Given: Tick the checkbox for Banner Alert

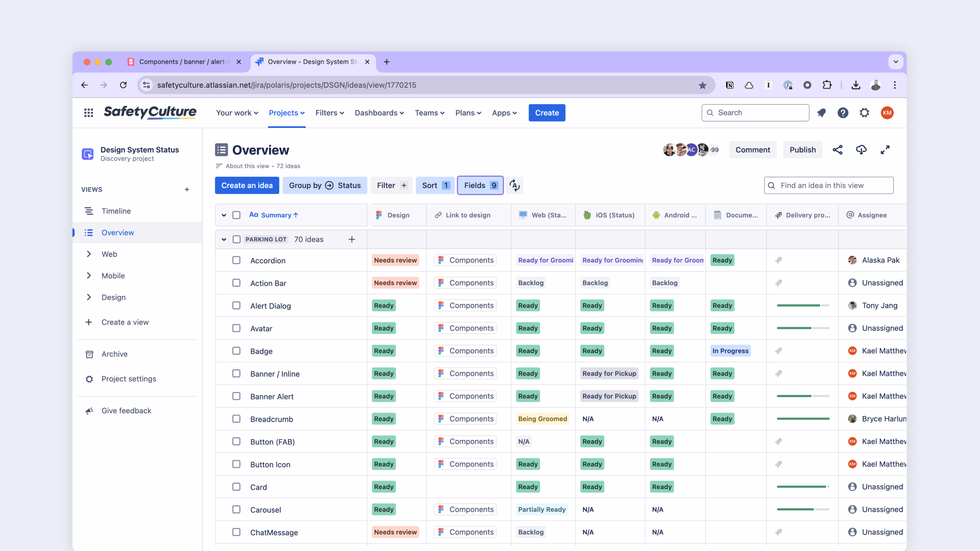Looking at the screenshot, I should pos(236,396).
